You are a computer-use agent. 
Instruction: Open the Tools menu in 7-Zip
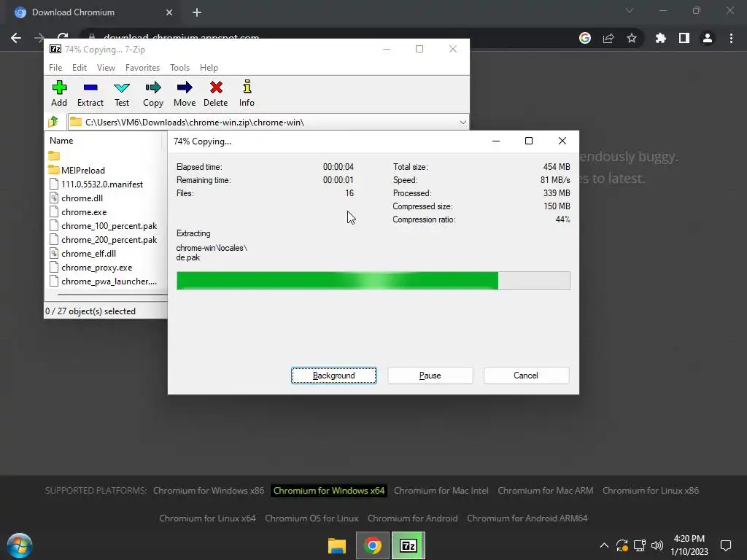point(179,68)
